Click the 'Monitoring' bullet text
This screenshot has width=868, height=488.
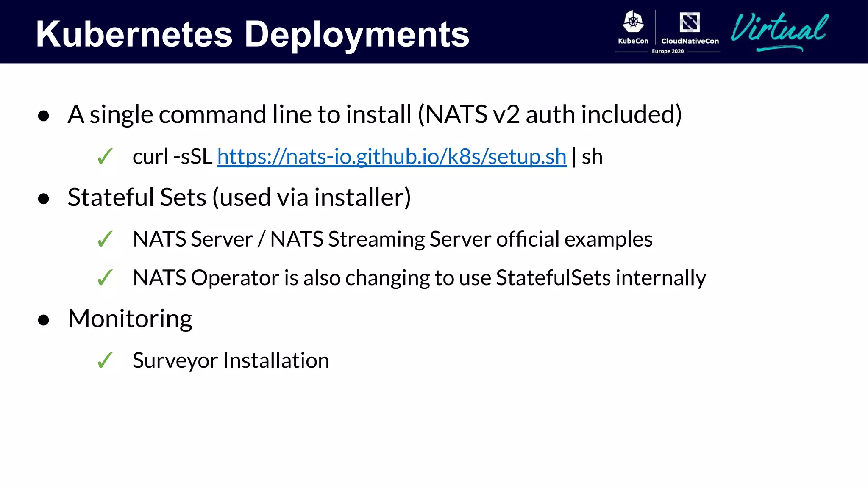pos(130,319)
